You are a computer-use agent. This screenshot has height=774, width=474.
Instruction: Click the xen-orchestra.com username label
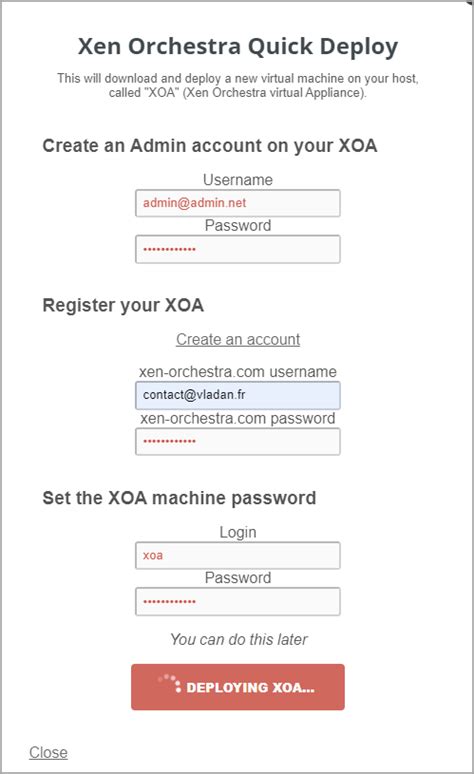coord(238,372)
